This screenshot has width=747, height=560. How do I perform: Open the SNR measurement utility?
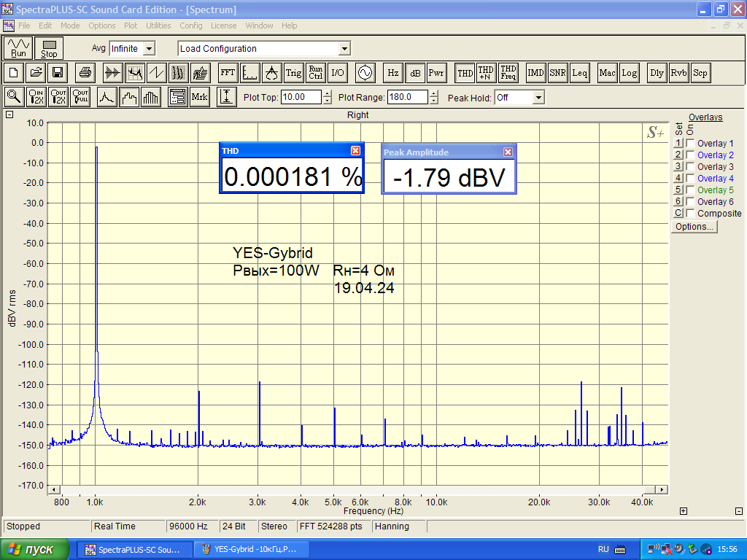[x=557, y=73]
